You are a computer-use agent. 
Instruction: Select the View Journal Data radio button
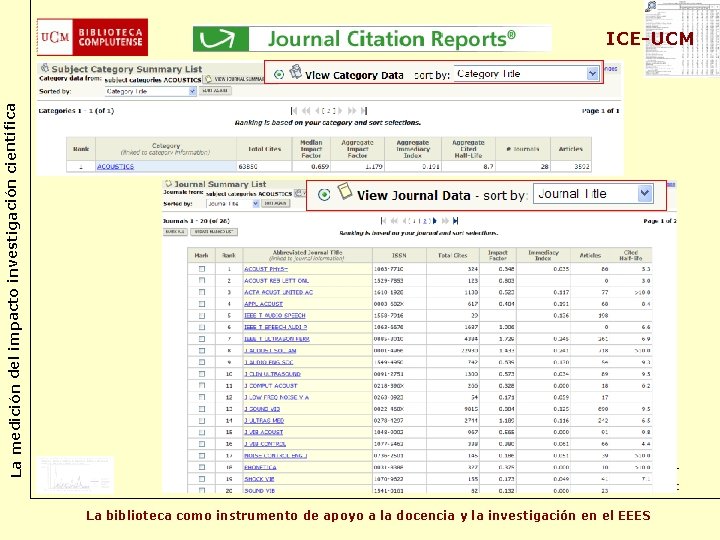coord(324,195)
